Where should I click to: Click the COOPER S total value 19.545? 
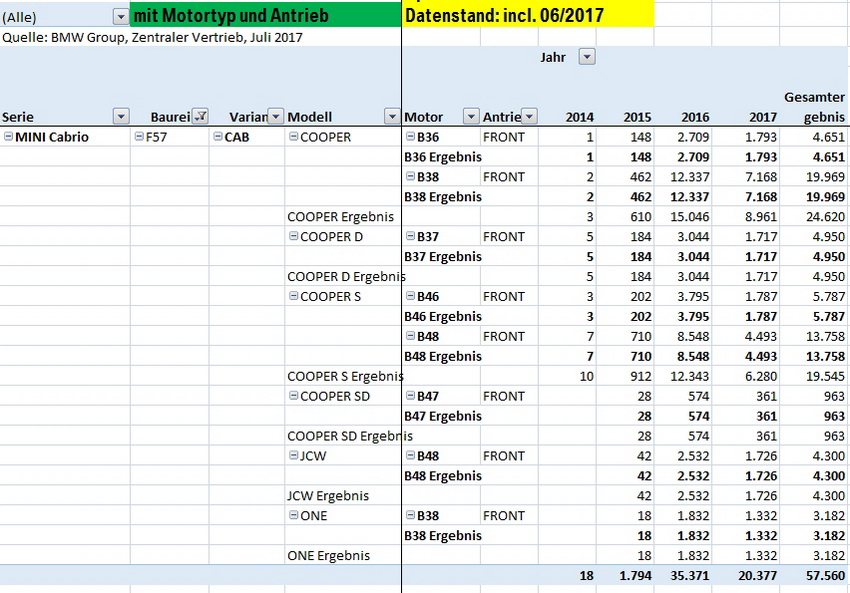point(825,376)
